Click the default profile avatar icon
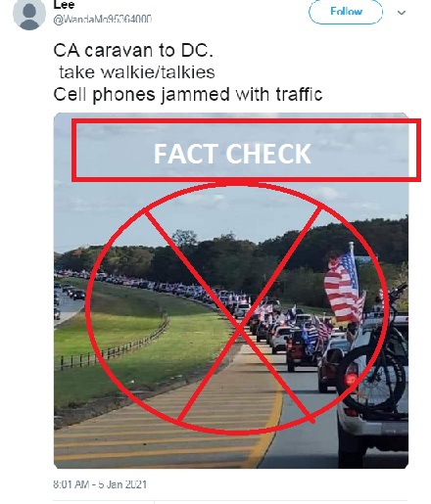The height and width of the screenshot is (504, 431). click(28, 14)
